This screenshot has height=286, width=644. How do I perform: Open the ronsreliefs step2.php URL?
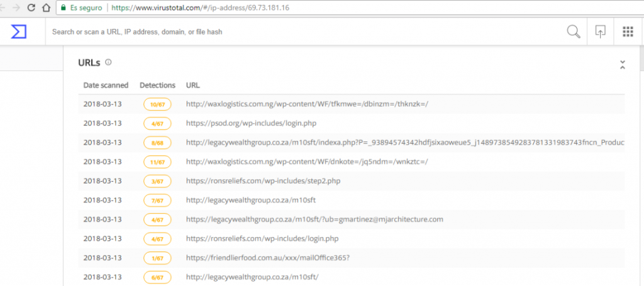263,180
